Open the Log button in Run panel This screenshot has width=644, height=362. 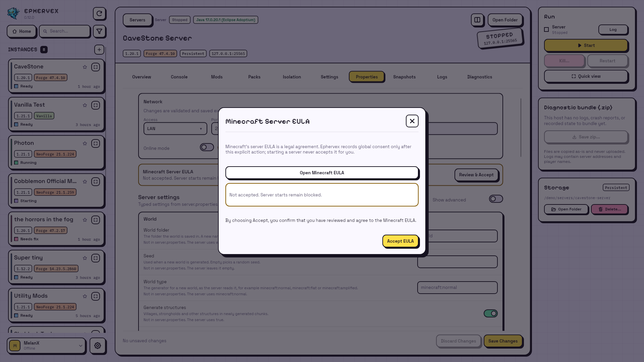point(613,29)
